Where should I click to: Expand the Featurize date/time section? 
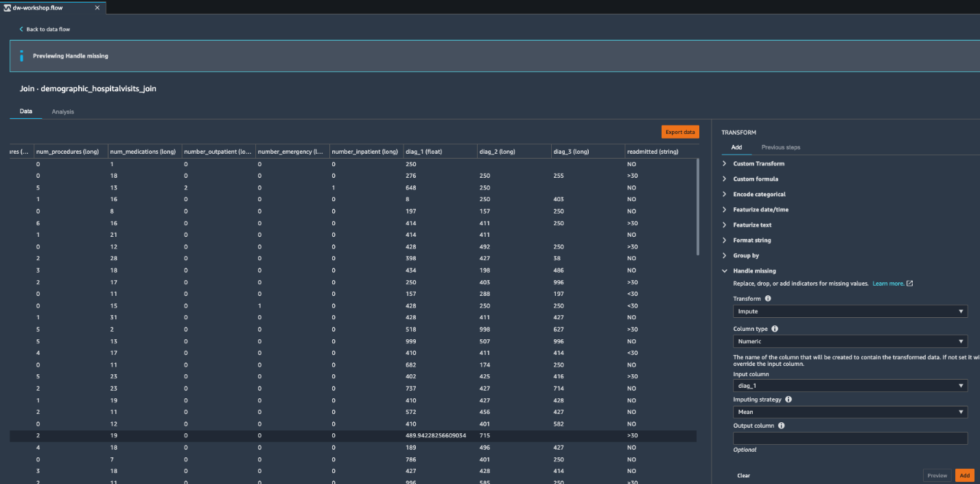pos(760,209)
